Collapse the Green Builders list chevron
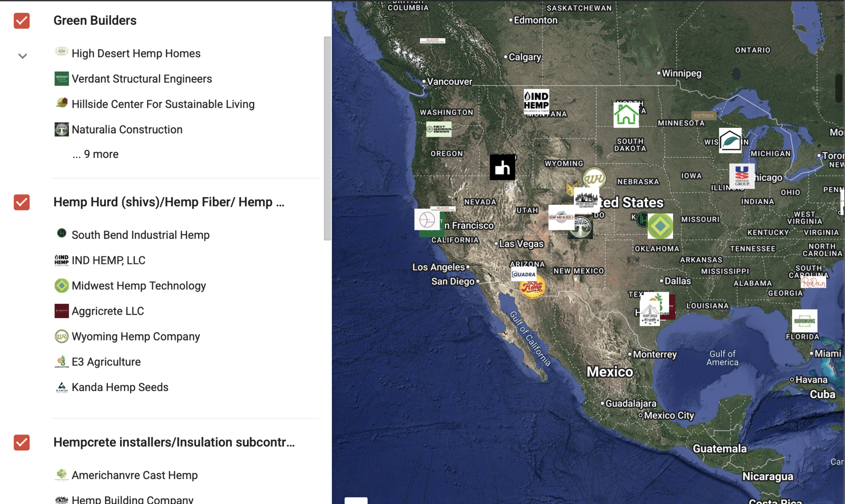The height and width of the screenshot is (504, 845). [22, 56]
